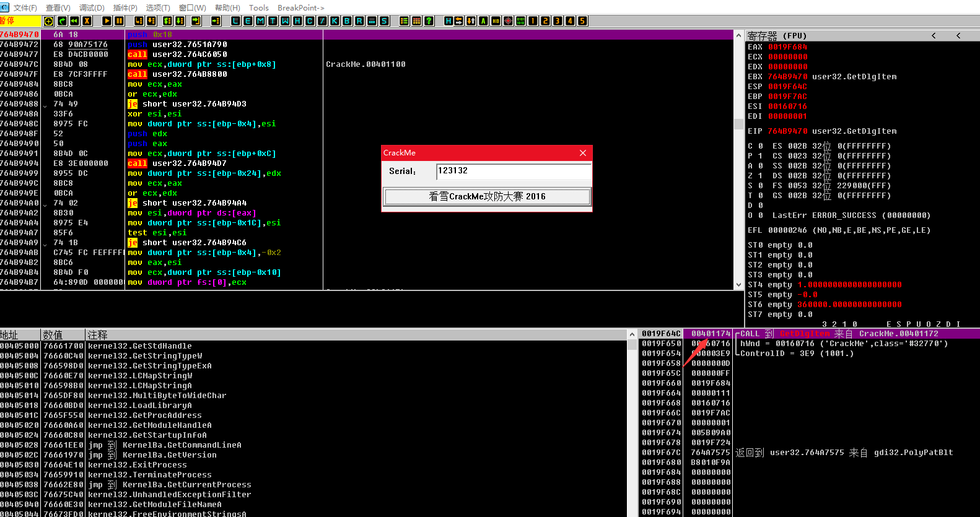The image size is (980, 517).
Task: Click the CrackMe 看雪CrackMe攻防大赛 2016 button
Action: pos(487,196)
